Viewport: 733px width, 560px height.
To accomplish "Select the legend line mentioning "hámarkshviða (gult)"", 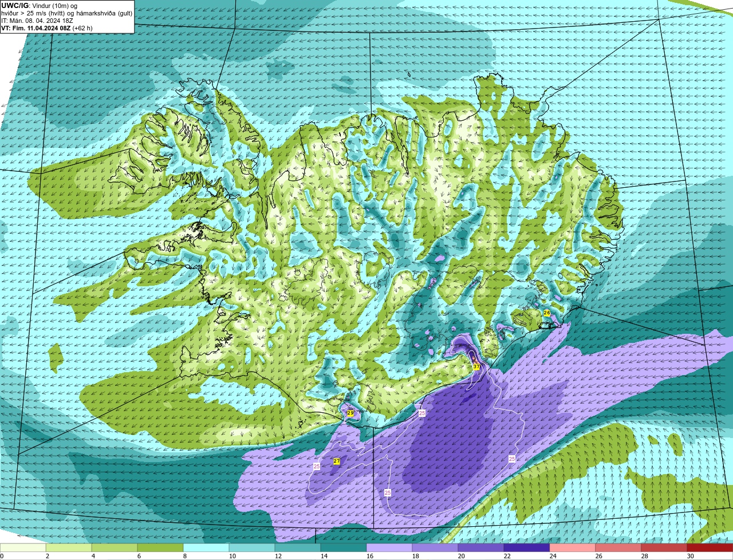I will point(67,13).
